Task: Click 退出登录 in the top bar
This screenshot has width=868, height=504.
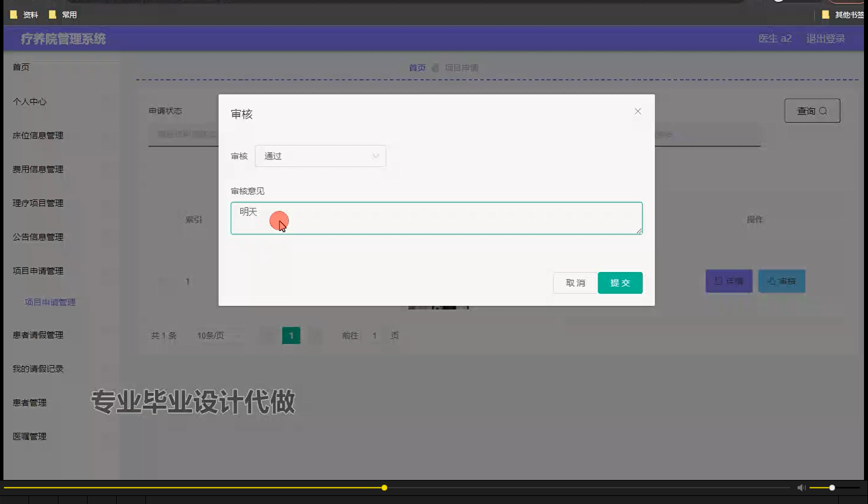Action: [x=824, y=38]
